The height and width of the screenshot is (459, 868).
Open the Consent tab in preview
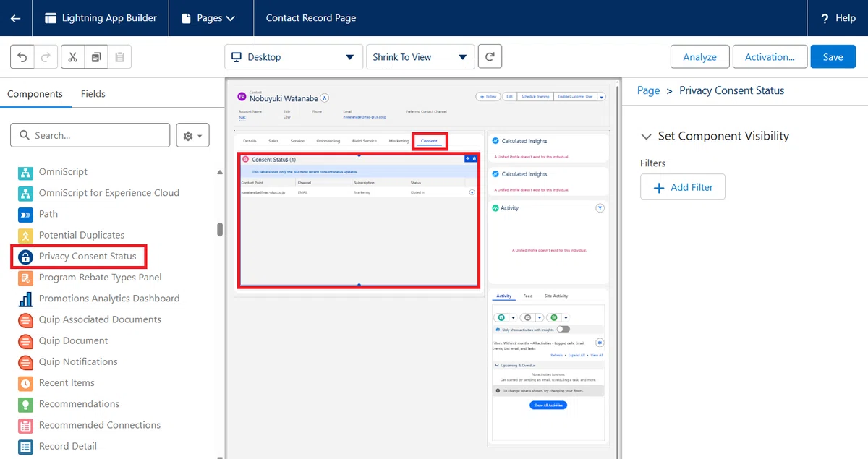click(x=429, y=141)
